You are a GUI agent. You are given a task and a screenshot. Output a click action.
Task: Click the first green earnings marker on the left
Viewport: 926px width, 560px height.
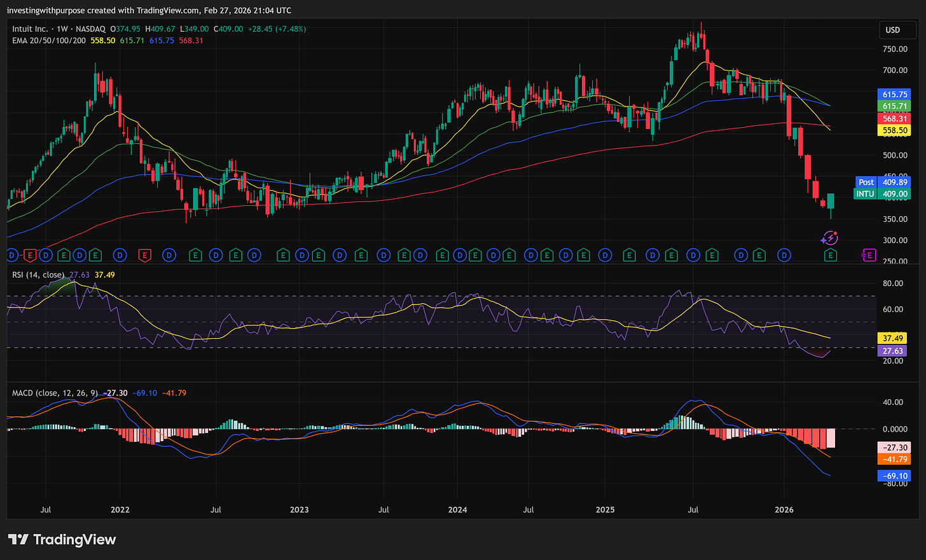pos(63,256)
